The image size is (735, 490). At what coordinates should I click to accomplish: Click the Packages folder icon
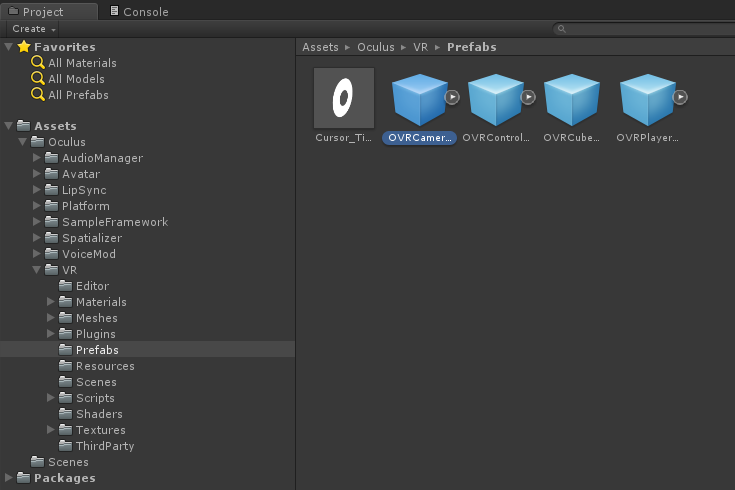click(23, 478)
